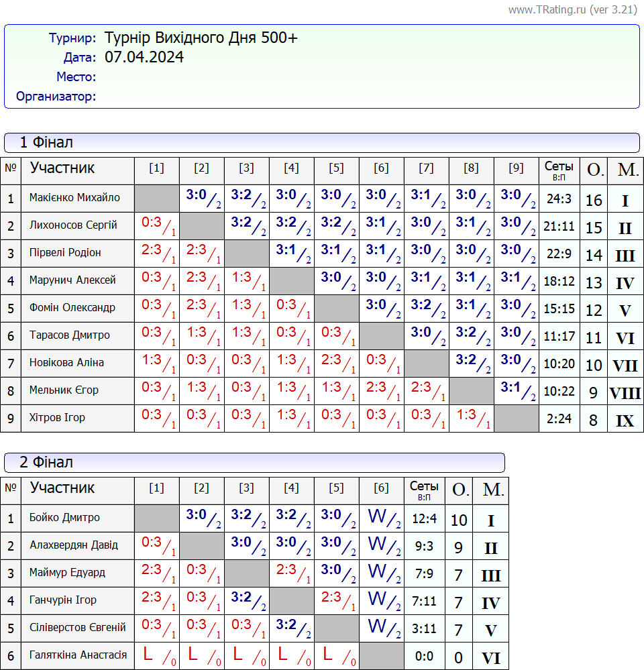Click the 24:3 sets total cell
644x670 pixels.
click(x=558, y=199)
